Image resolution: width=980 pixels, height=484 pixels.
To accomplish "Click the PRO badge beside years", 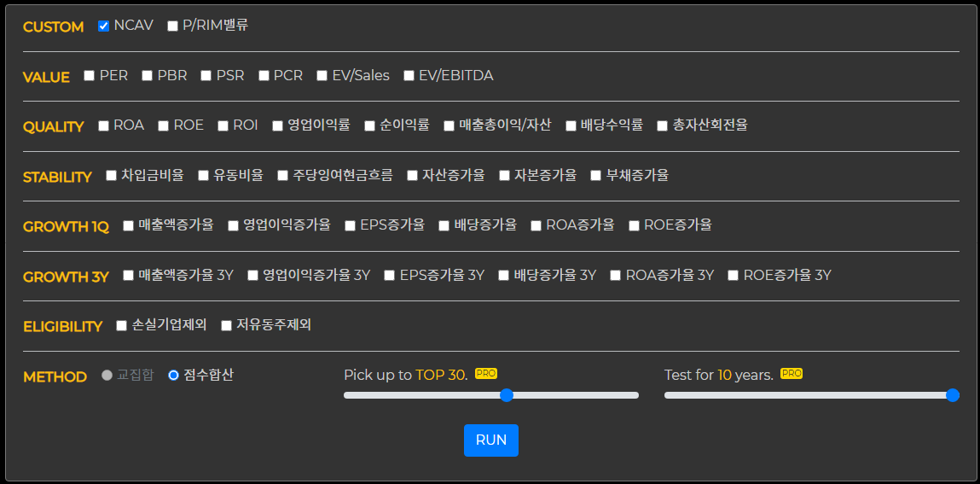I will pos(792,373).
